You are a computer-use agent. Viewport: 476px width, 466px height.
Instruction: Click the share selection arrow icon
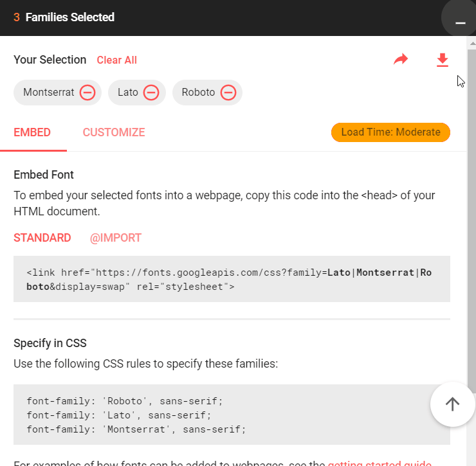(x=401, y=60)
